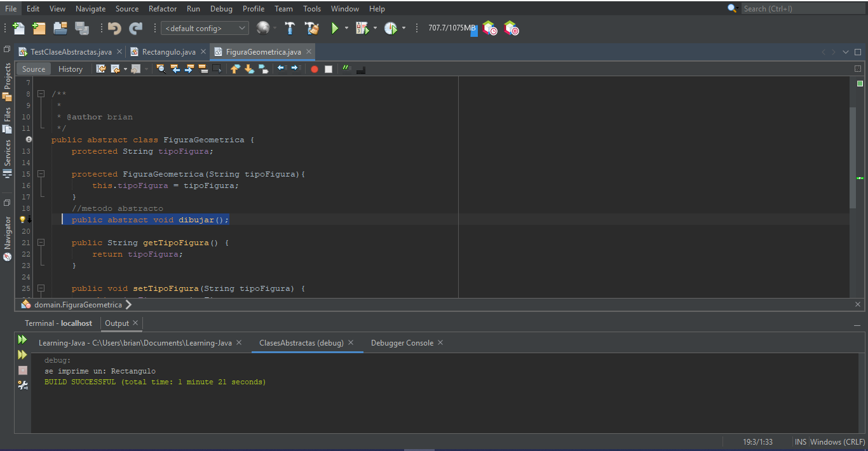Click the second profiler cube icon
The height and width of the screenshot is (451, 868).
coord(511,28)
